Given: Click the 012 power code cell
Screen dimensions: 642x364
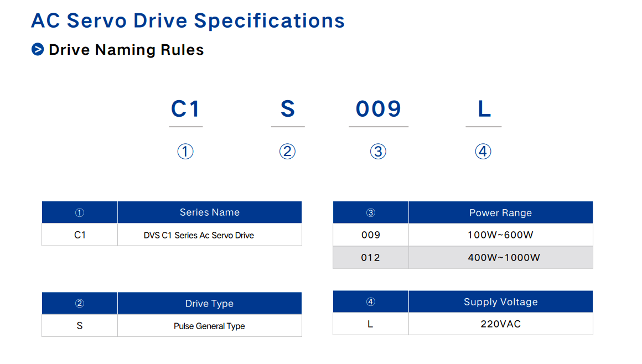Looking at the screenshot, I should tap(371, 258).
